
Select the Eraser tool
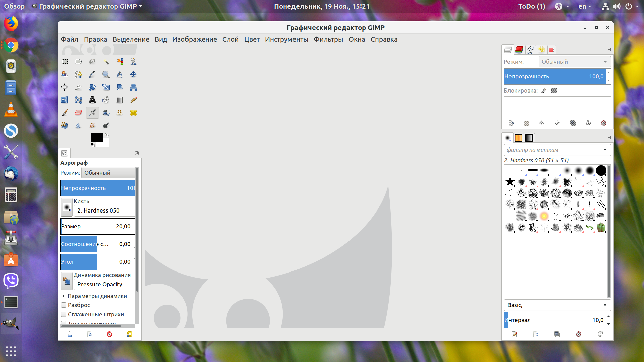click(x=78, y=113)
